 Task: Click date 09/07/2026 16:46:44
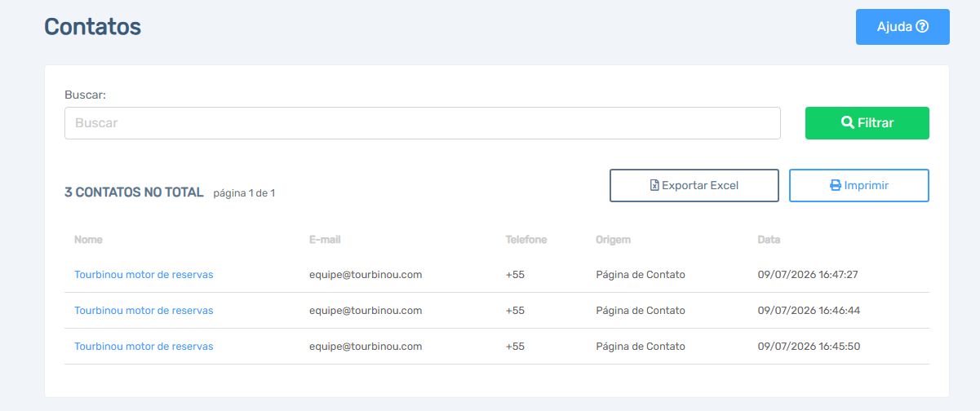809,311
